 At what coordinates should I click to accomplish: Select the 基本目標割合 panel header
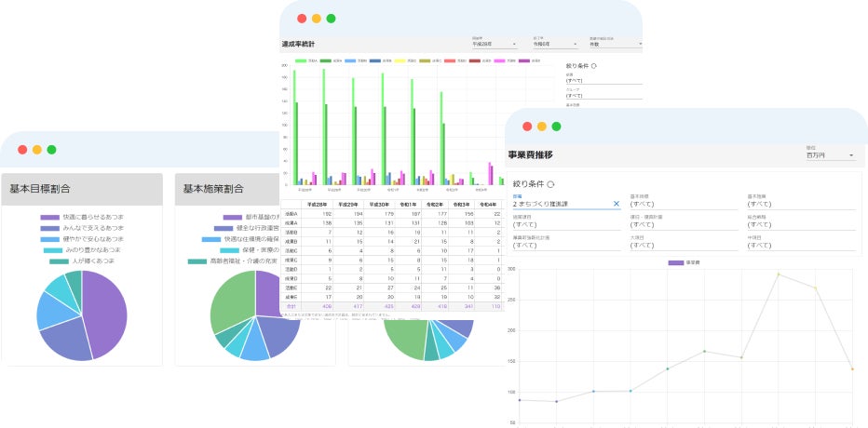[82, 189]
